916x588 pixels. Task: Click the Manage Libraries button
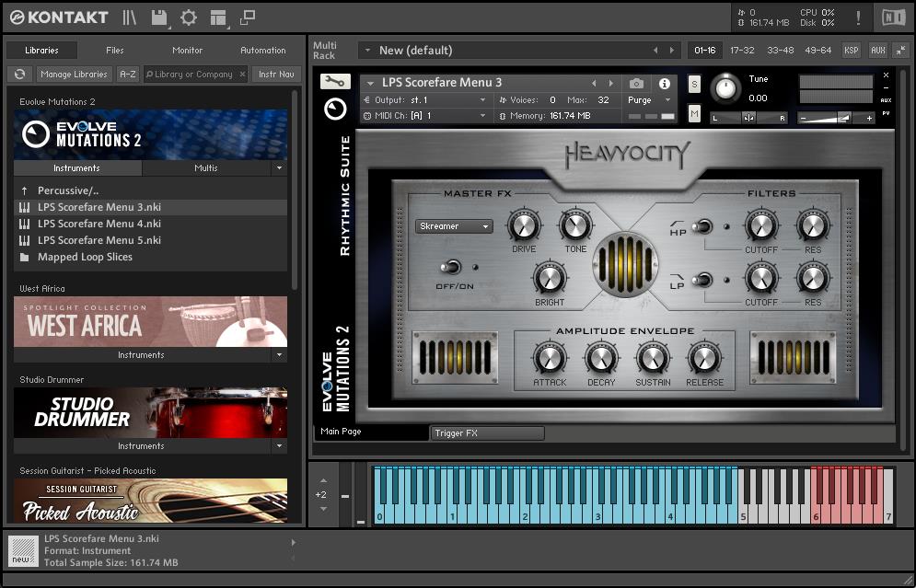click(x=75, y=75)
